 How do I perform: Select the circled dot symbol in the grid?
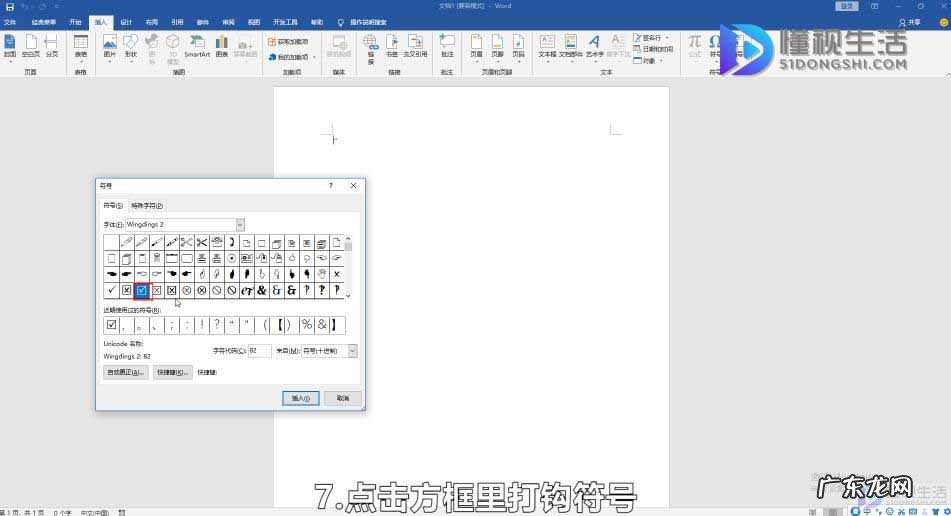pyautogui.click(x=232, y=258)
